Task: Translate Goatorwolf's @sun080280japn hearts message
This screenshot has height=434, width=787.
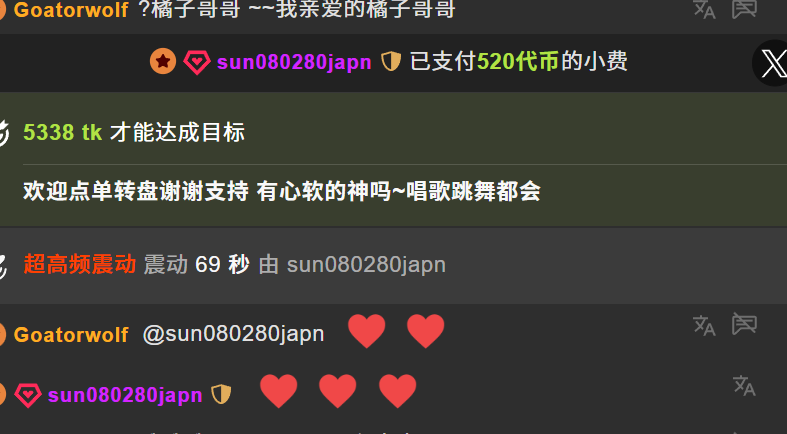Action: click(x=704, y=326)
